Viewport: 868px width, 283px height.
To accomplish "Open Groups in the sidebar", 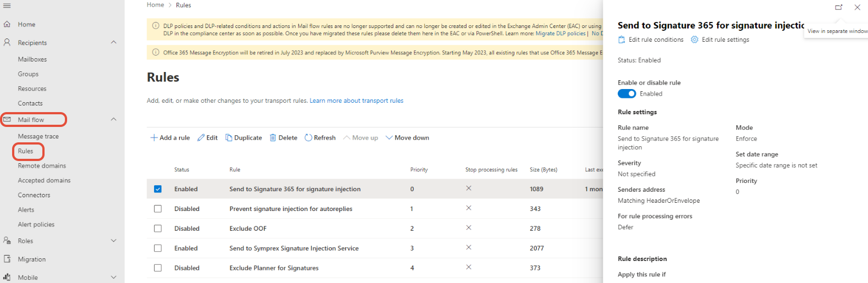I will (28, 74).
